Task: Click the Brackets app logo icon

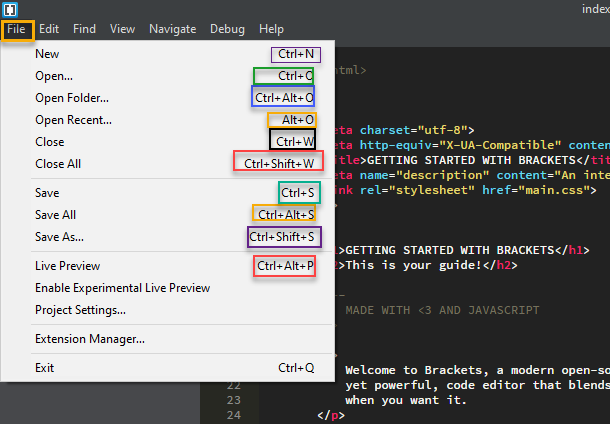Action: point(11,9)
